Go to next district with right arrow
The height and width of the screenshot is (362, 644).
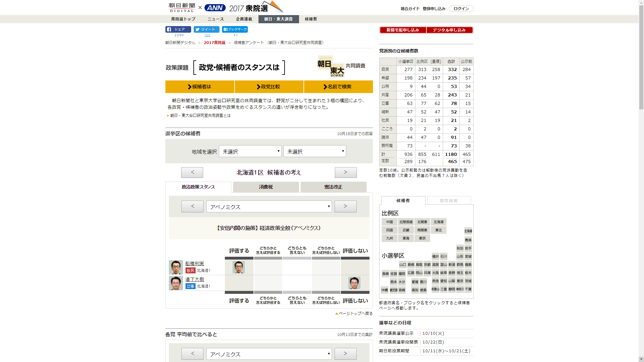click(346, 172)
